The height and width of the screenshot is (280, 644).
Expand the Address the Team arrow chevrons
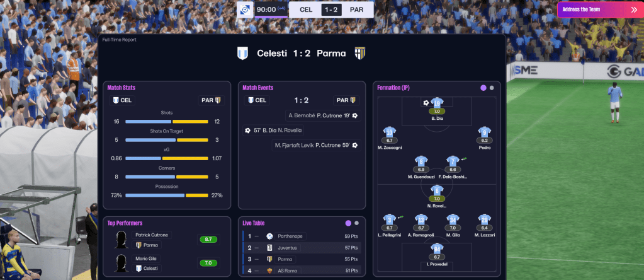click(x=633, y=9)
